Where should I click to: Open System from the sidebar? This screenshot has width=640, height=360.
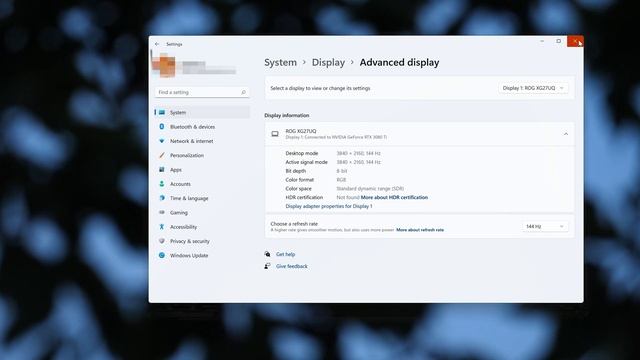pyautogui.click(x=202, y=112)
